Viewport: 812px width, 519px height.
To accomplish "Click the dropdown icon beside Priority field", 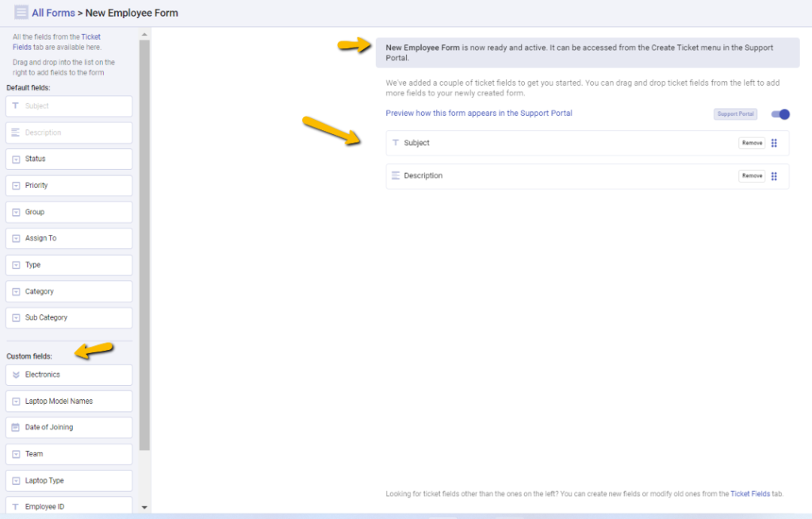I will pyautogui.click(x=17, y=185).
